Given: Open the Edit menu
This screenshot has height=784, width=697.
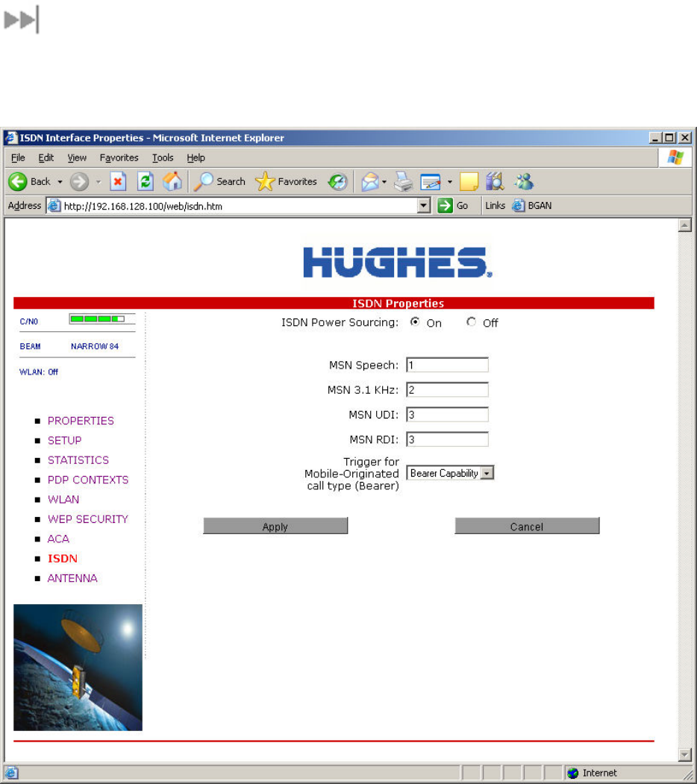Looking at the screenshot, I should click(x=46, y=157).
